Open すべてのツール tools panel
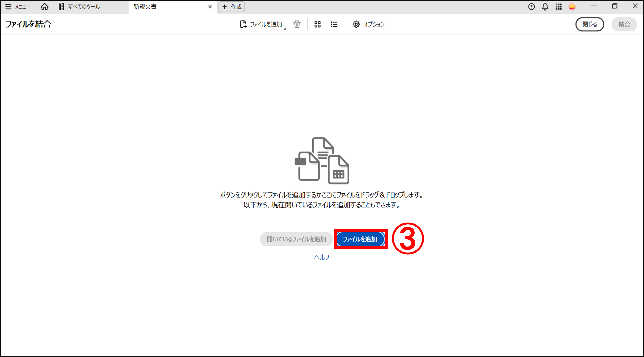644x357 pixels. [79, 7]
